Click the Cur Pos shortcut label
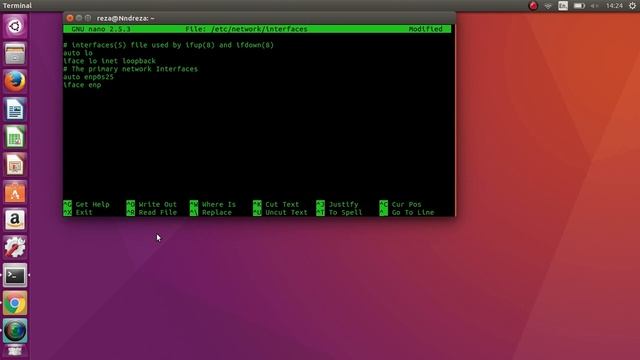640x360 pixels. click(407, 204)
